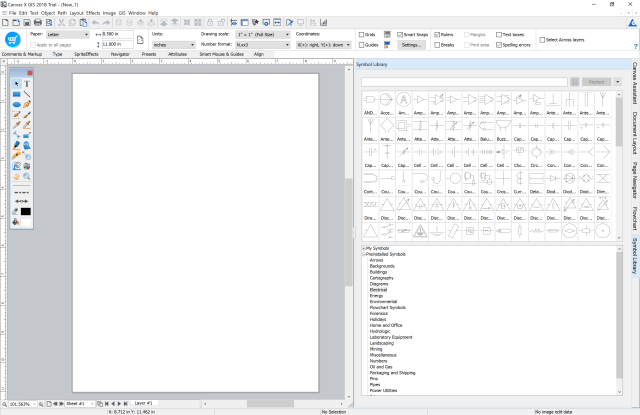Toggle the Spelling errors checkbox
The image size is (640, 415).
(499, 45)
